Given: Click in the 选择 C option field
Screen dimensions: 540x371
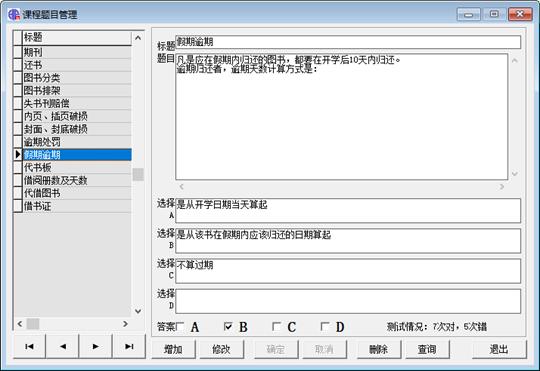Looking at the screenshot, I should [x=348, y=271].
